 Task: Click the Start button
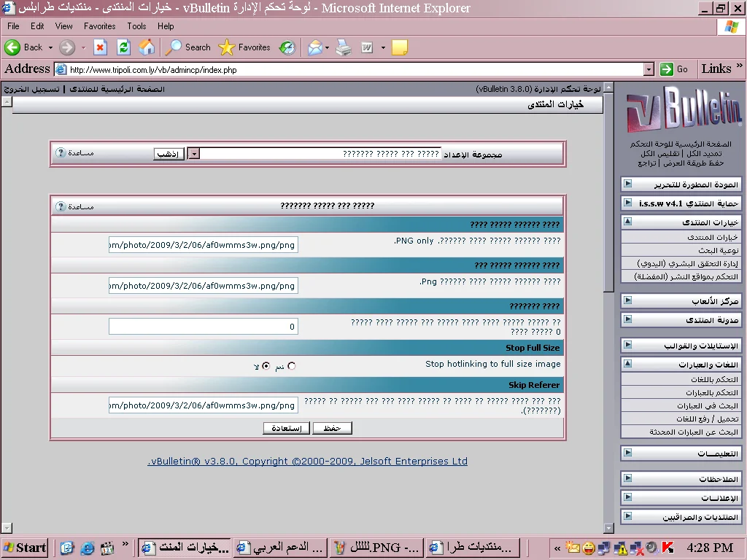[25, 548]
